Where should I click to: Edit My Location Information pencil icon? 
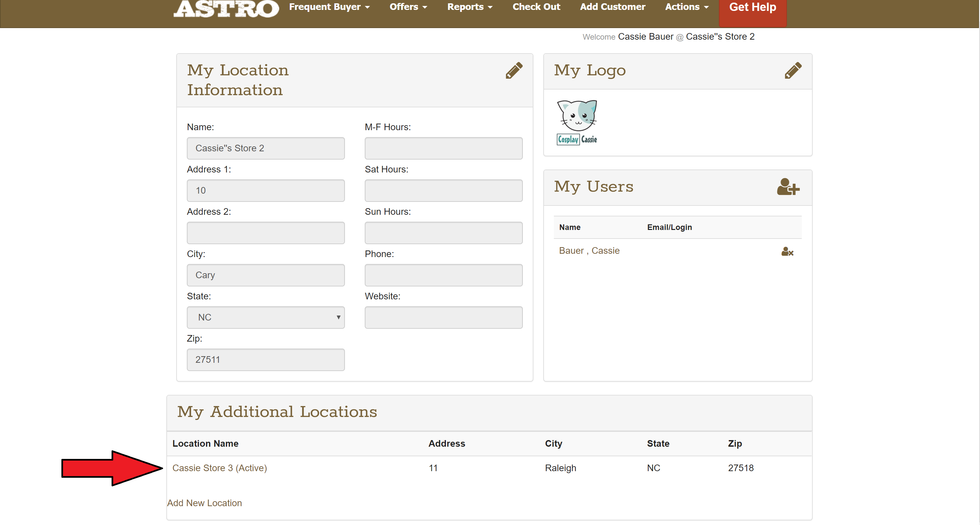pyautogui.click(x=514, y=70)
